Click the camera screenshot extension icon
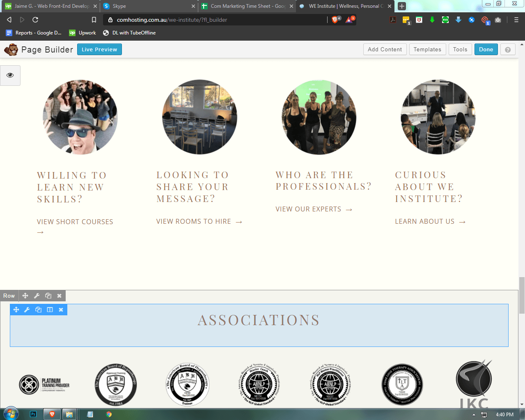This screenshot has height=420, width=525. (498, 20)
